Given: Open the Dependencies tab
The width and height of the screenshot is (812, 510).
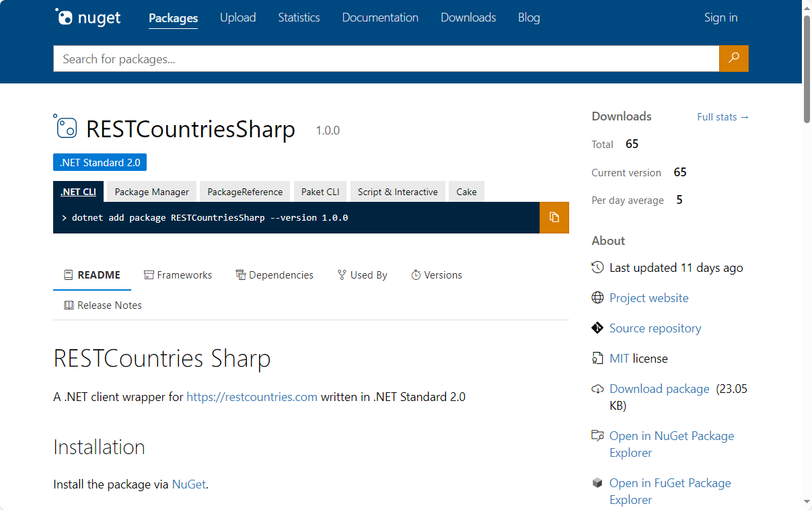Looking at the screenshot, I should coord(274,275).
